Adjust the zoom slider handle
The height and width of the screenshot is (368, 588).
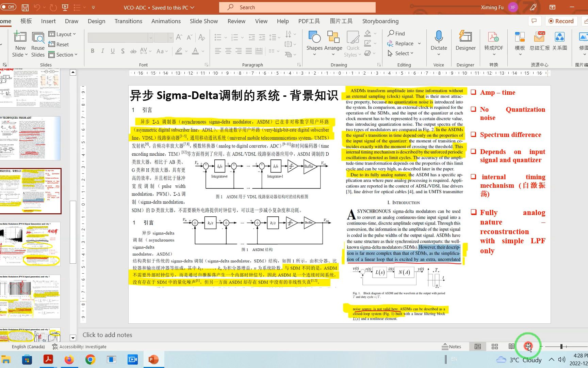[561, 347]
